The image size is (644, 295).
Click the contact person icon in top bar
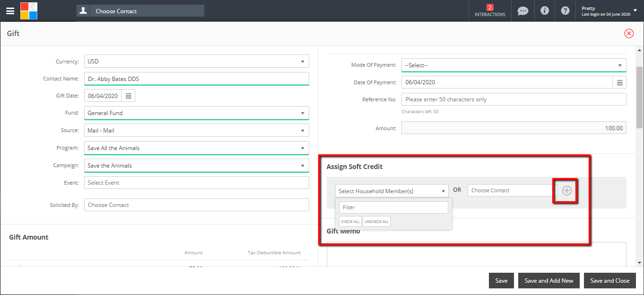(x=83, y=10)
